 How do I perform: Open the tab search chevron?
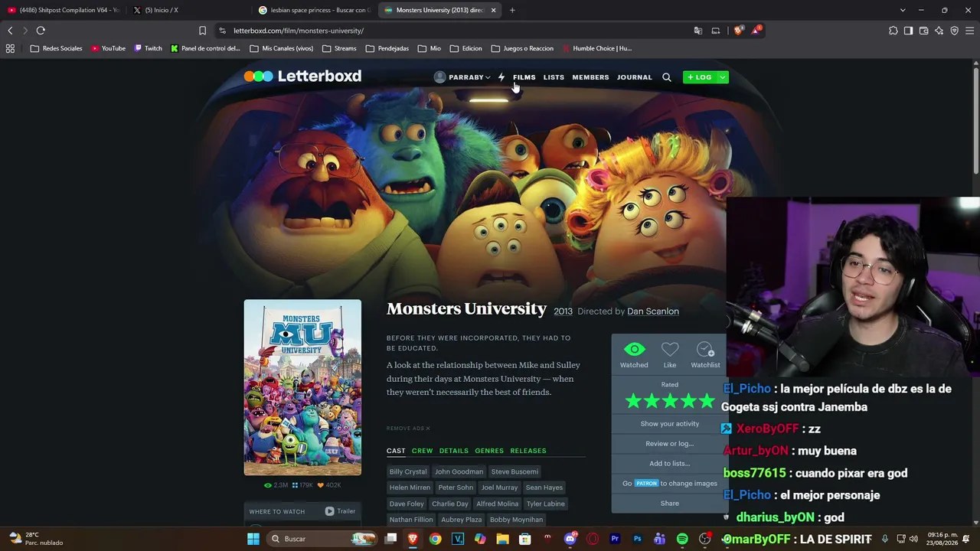point(903,10)
